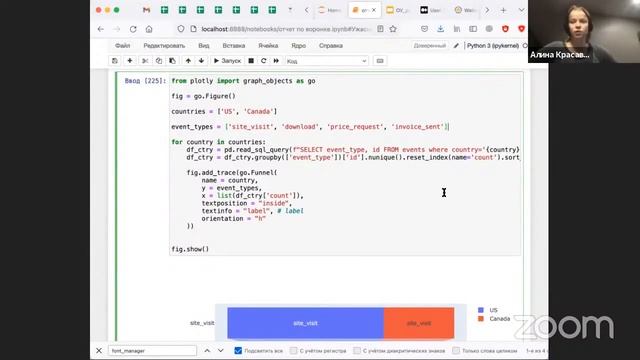The height and width of the screenshot is (360, 640).
Task: Open the Ячейка menu
Action: (x=268, y=46)
